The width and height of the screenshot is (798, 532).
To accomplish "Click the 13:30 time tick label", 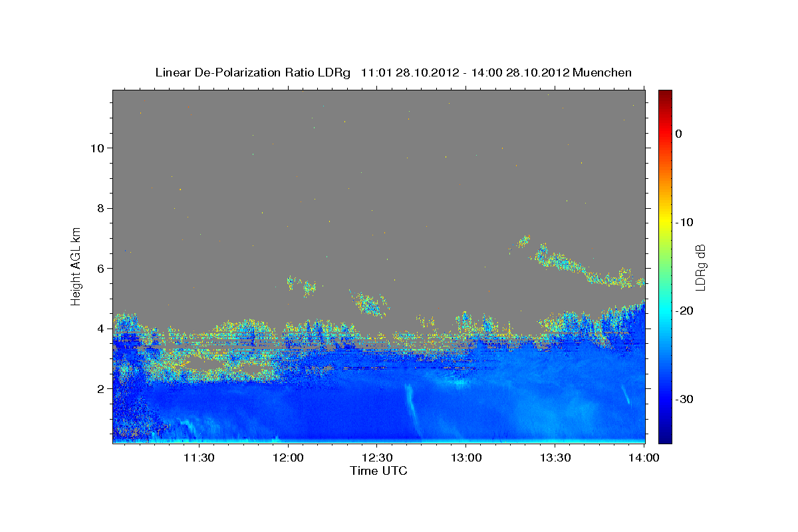I will (555, 458).
